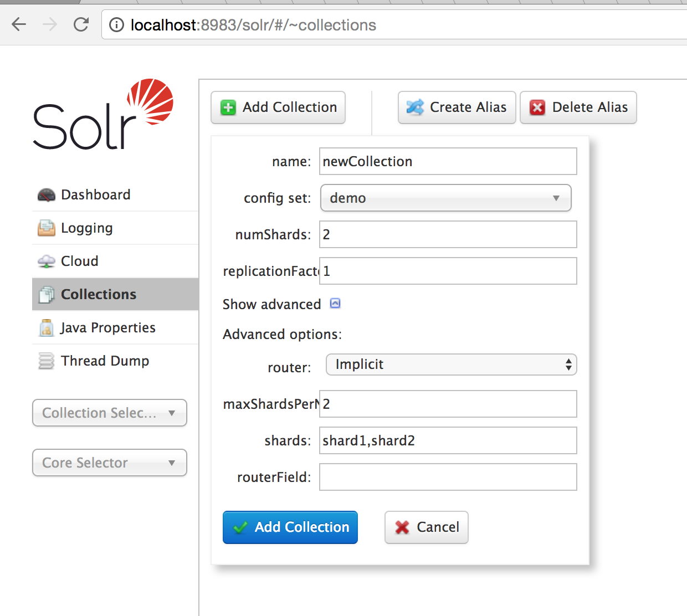Select the Collections menu item
Screen dimensions: 687x616
[115, 294]
